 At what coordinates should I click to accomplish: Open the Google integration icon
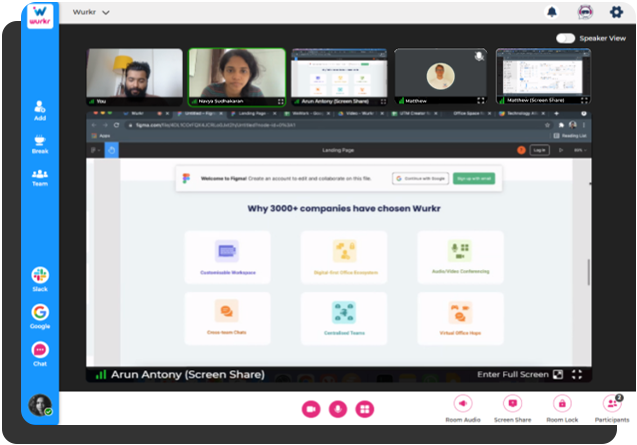(40, 313)
